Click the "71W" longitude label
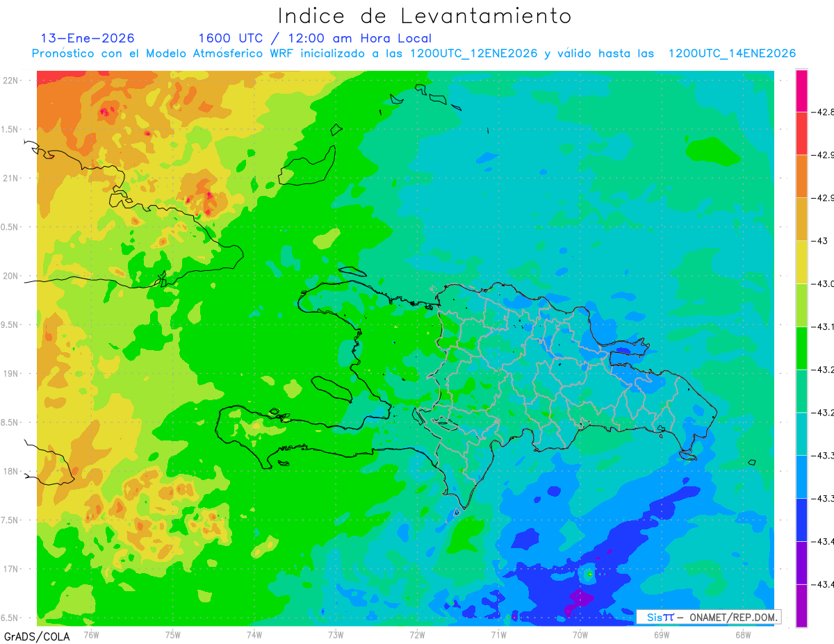Screen dimensions: 834x644 [x=498, y=634]
